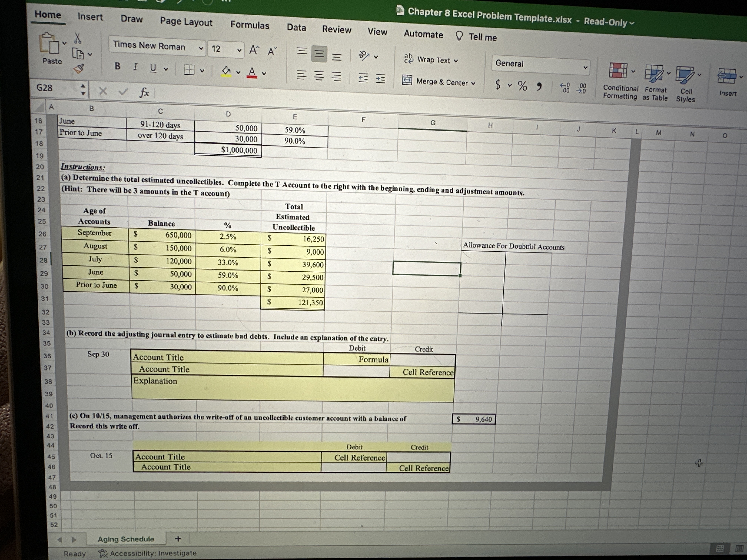Click the Increase Decimal icon

565,88
